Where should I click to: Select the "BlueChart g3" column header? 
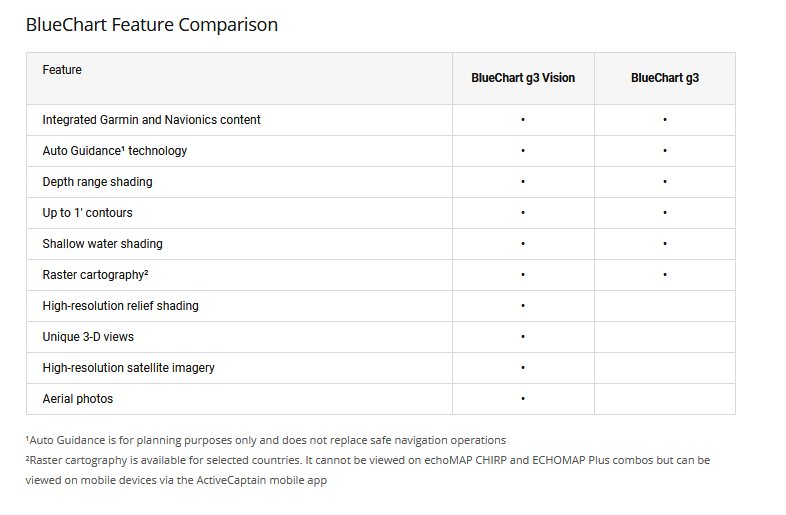click(x=665, y=78)
